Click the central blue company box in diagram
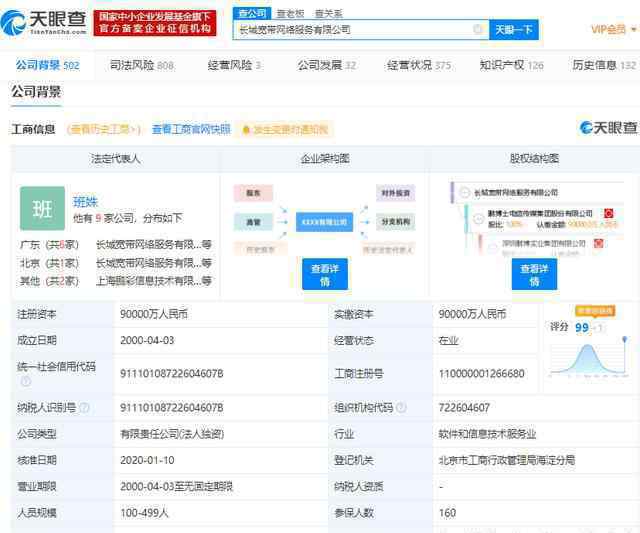The image size is (640, 533). click(x=324, y=222)
